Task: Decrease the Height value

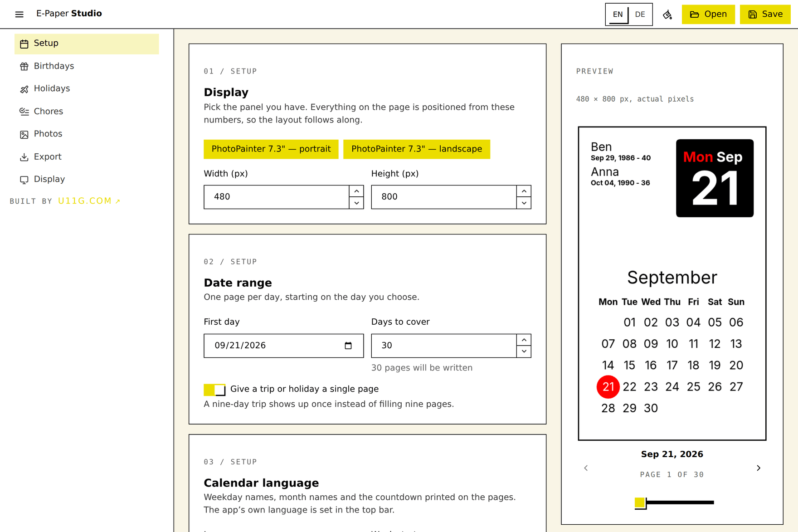Action: (x=524, y=203)
